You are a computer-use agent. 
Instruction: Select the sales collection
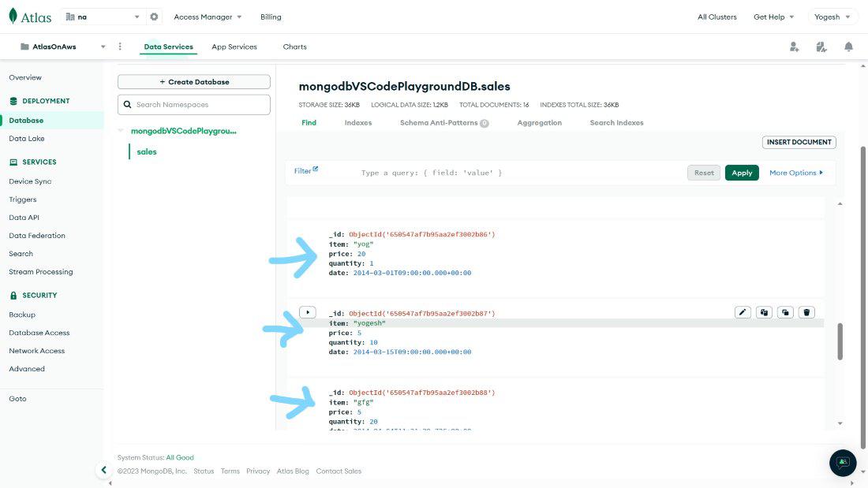pos(147,151)
